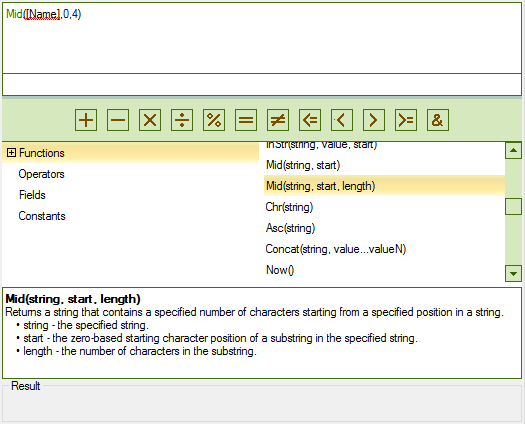Select the Constants category
525x424 pixels.
pyautogui.click(x=42, y=216)
